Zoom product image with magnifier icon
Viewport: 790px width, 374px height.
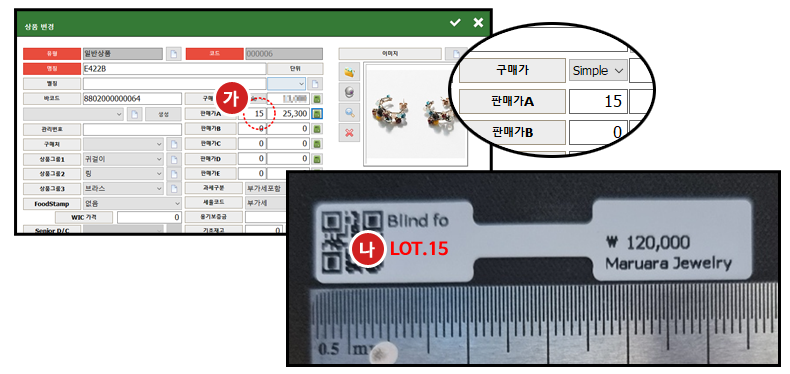[x=349, y=113]
